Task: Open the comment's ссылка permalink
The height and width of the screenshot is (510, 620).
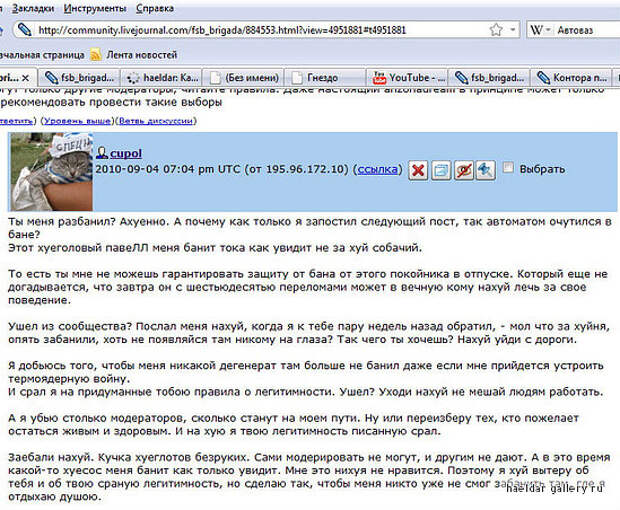Action: click(x=378, y=169)
